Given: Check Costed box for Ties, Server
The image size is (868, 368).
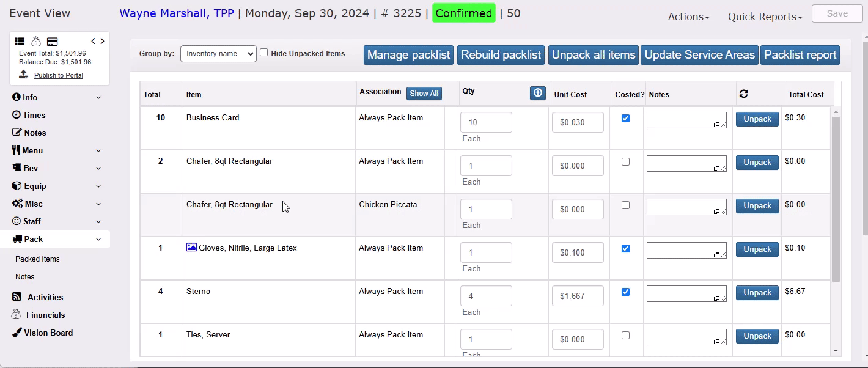Looking at the screenshot, I should click(x=625, y=335).
